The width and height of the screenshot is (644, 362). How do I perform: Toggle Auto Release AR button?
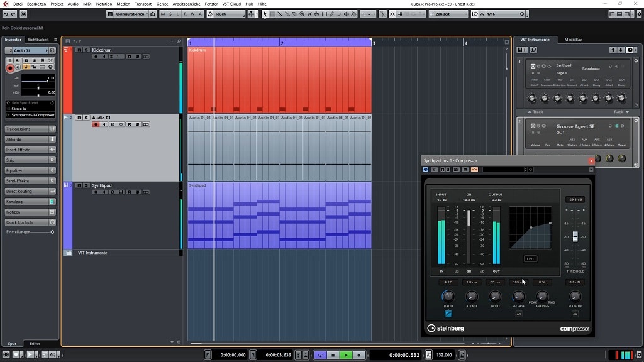[519, 314]
